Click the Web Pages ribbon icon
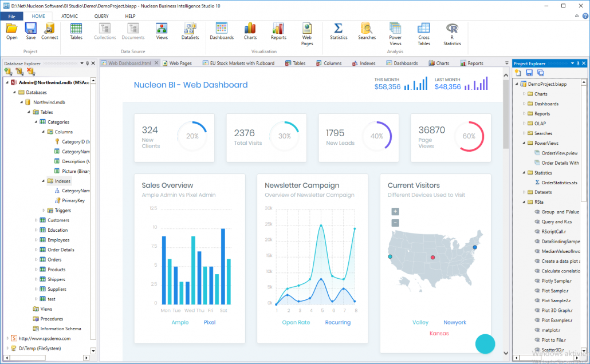Screen dimensions: 590x364 (x=307, y=34)
